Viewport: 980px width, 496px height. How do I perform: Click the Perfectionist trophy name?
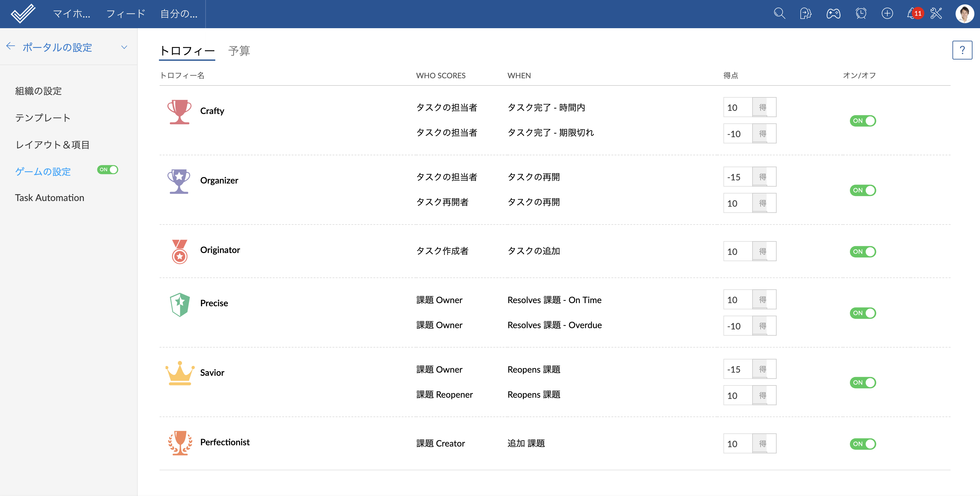click(225, 442)
